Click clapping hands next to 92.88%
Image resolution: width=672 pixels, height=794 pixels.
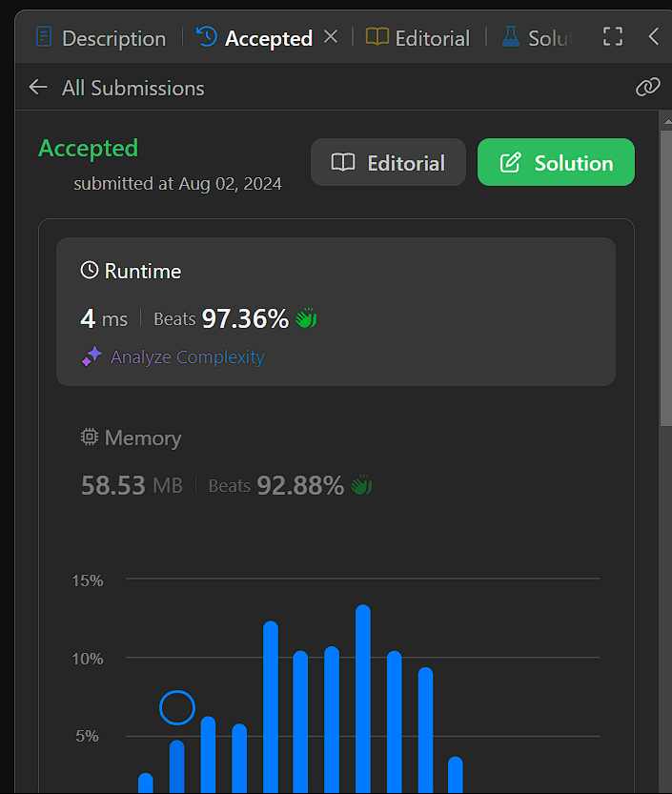(361, 485)
